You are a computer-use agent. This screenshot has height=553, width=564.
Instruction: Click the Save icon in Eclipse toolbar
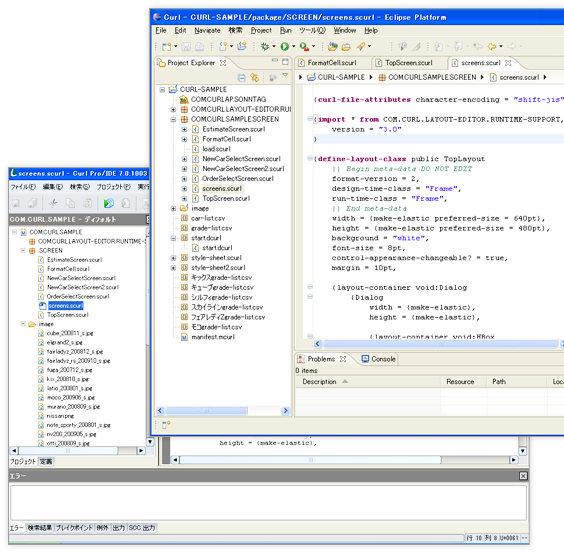click(x=186, y=46)
